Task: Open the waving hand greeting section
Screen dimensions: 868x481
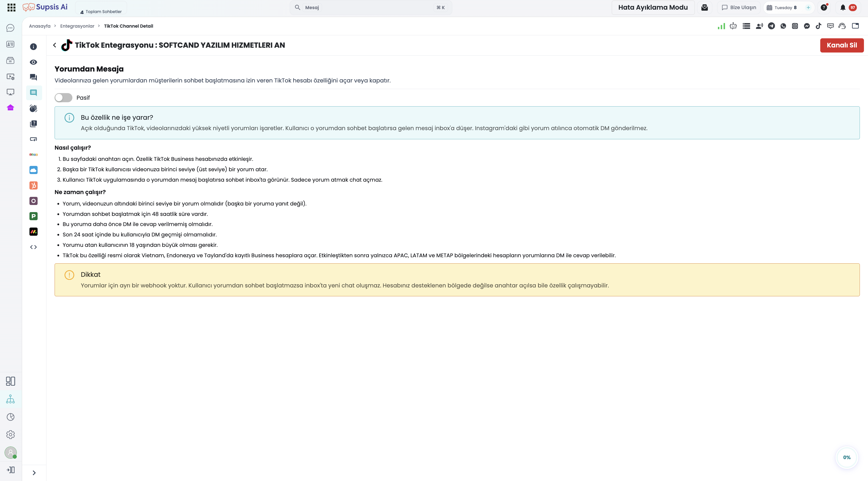Action: (33, 108)
